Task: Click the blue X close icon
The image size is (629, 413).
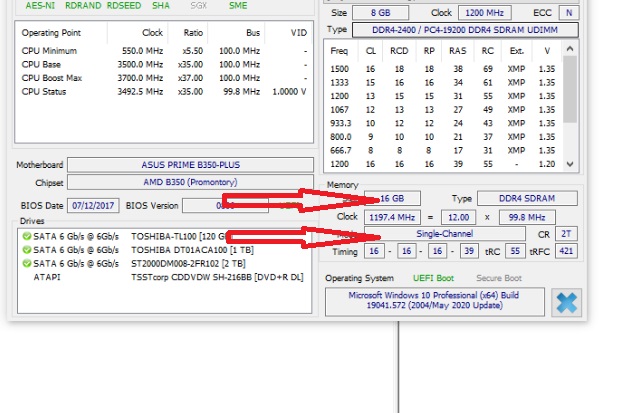Action: coord(566,302)
